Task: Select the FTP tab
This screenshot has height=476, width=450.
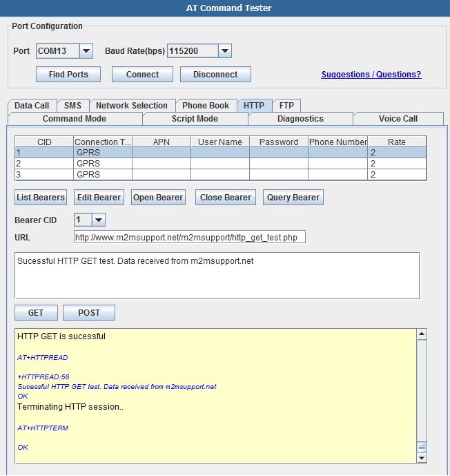Action: tap(286, 105)
